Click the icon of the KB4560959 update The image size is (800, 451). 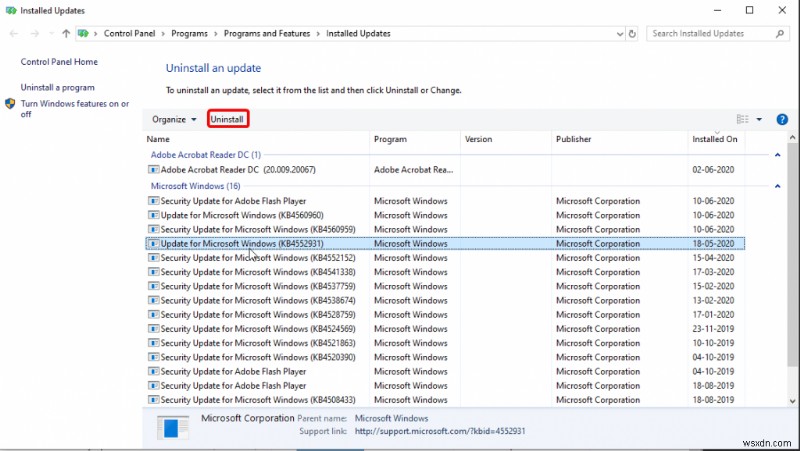pyautogui.click(x=153, y=230)
